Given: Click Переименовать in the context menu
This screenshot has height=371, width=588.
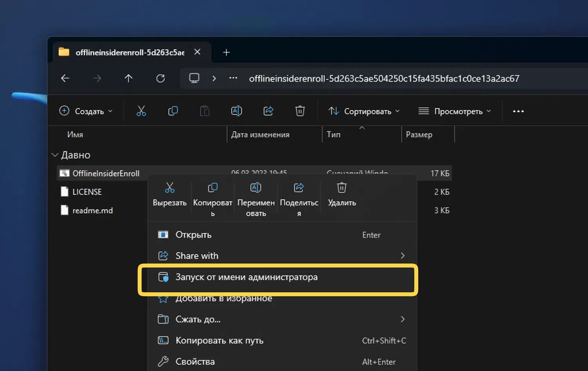Looking at the screenshot, I should (256, 199).
